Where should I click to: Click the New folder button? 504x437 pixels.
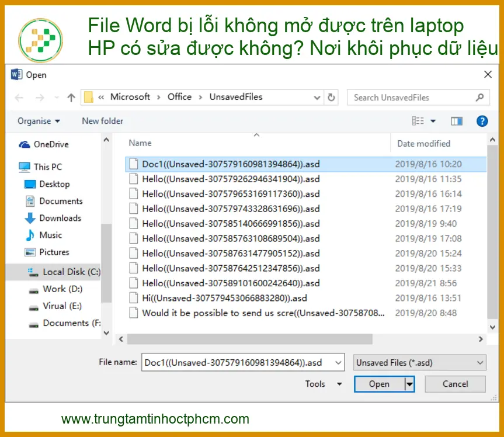click(102, 121)
